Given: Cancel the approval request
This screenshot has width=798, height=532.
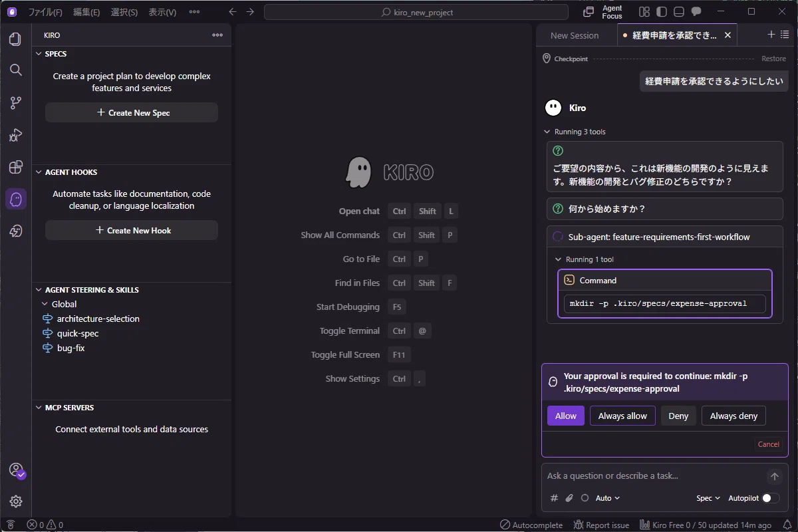Looking at the screenshot, I should tap(768, 444).
